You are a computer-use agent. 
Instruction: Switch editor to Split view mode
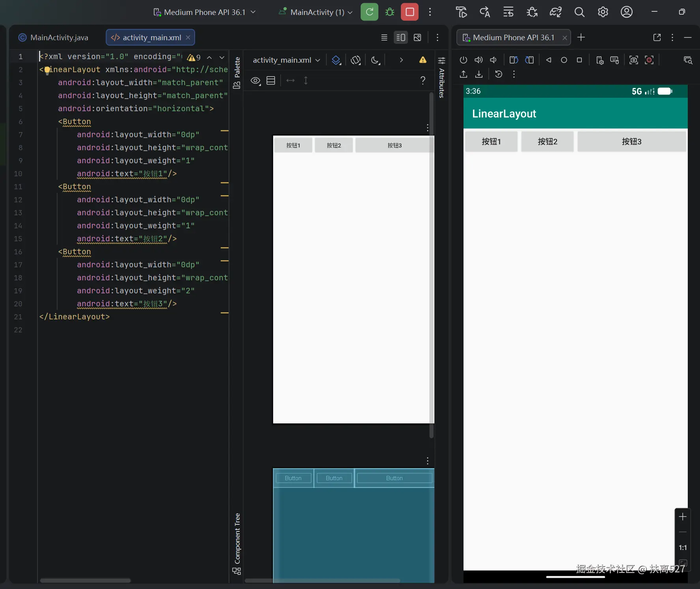click(x=400, y=37)
